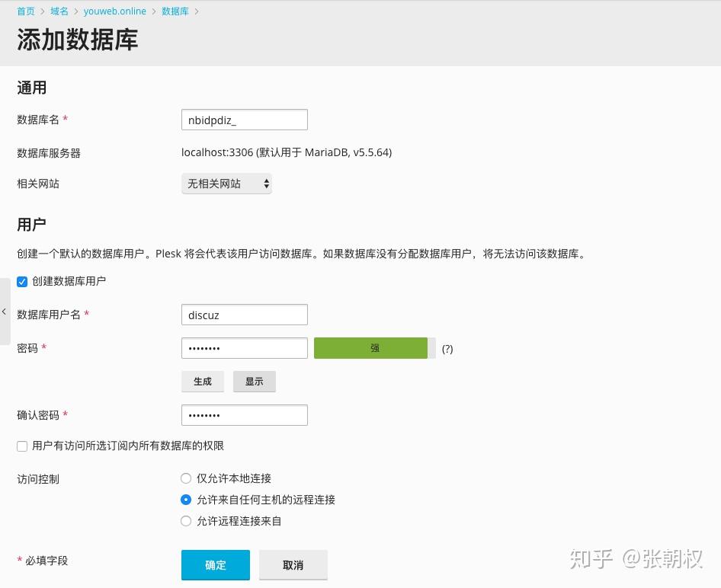Open the 数据库 breadcrumb link
Screen dimensions: 721x588
pyautogui.click(x=175, y=11)
